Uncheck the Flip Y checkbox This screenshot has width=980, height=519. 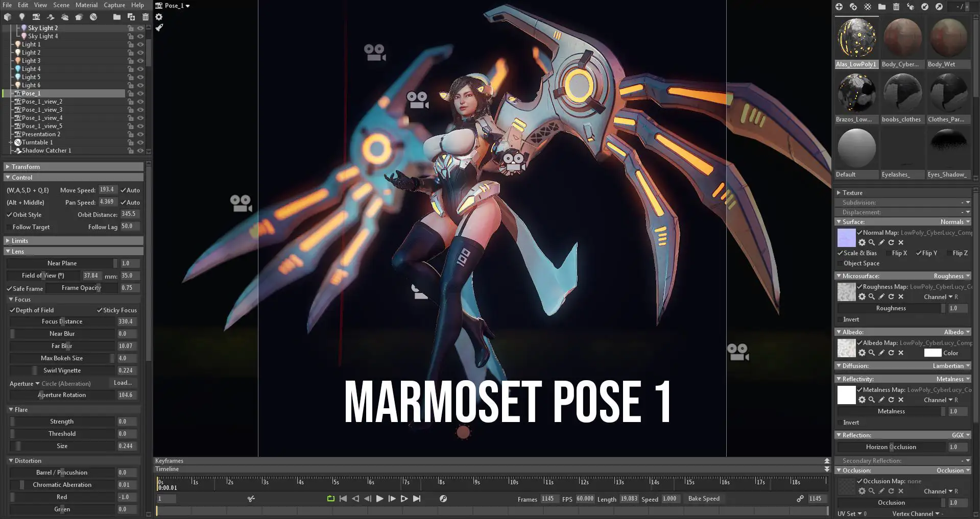pos(919,253)
